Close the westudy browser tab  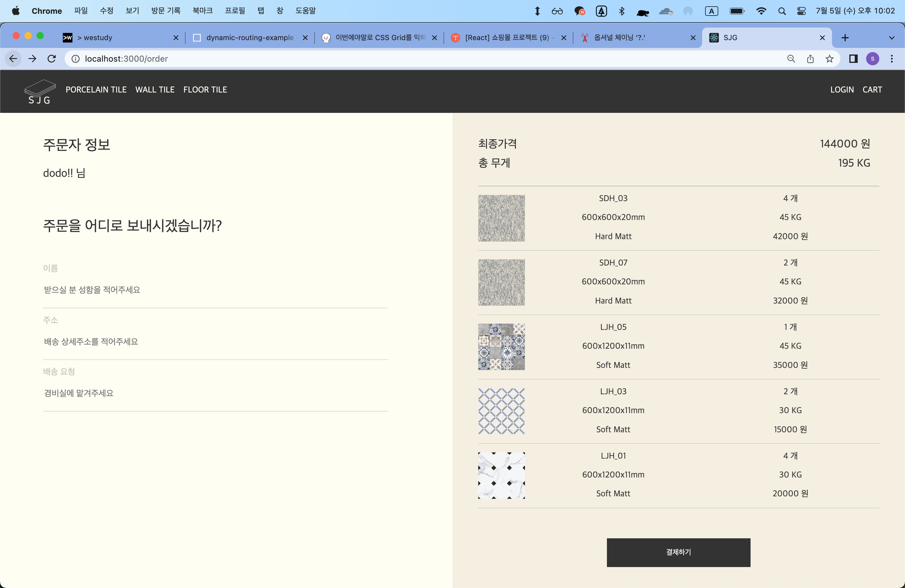(x=176, y=38)
